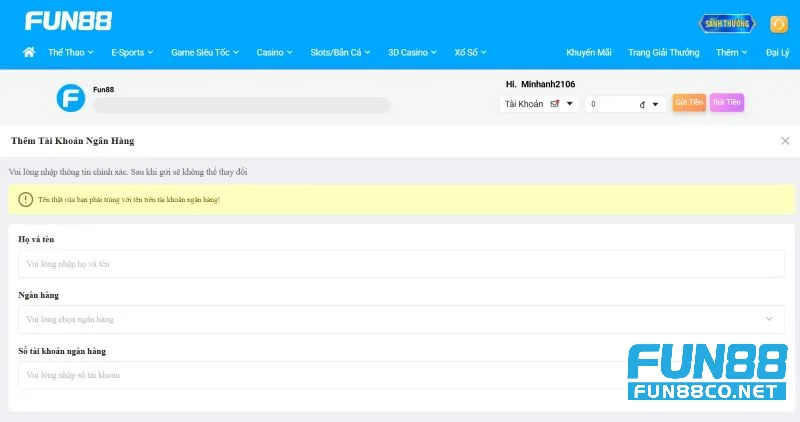800x422 pixels.
Task: Open the orange live support icon
Action: point(778,23)
